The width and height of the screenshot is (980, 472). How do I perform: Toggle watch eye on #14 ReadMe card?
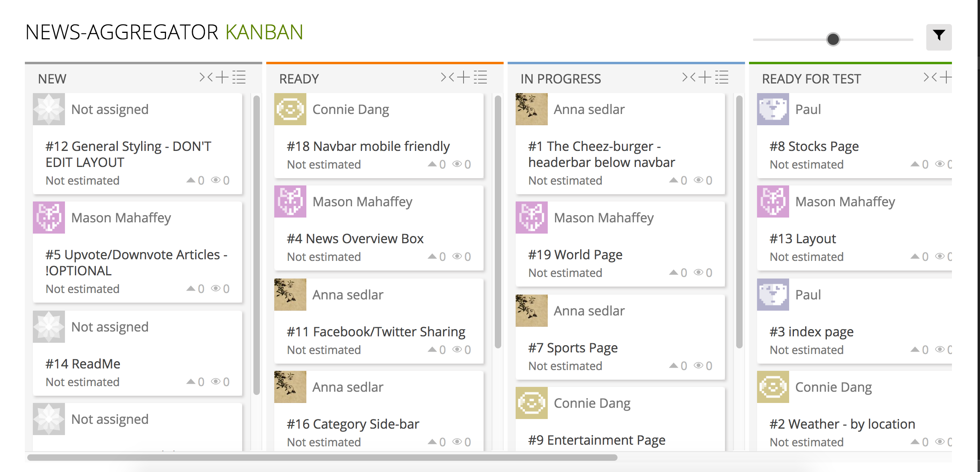pyautogui.click(x=216, y=381)
